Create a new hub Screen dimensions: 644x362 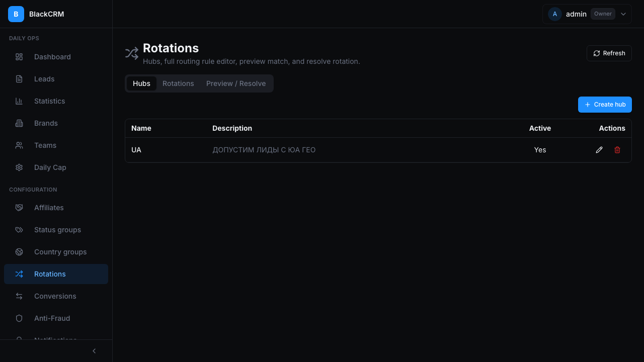pyautogui.click(x=605, y=105)
